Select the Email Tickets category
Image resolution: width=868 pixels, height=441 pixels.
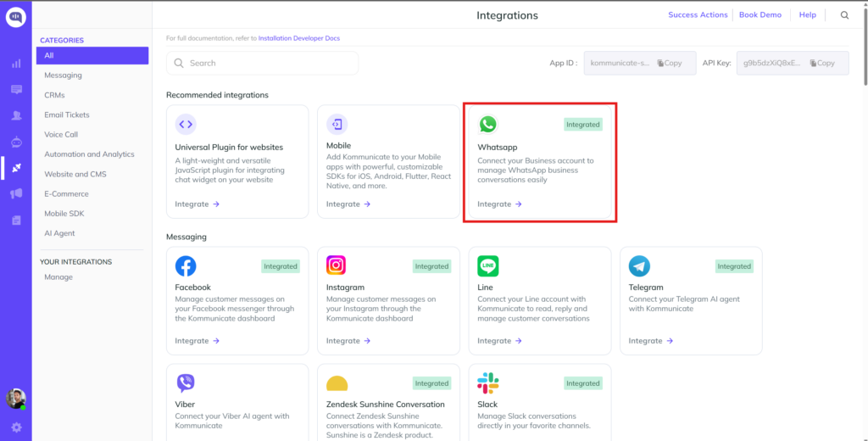pos(66,114)
